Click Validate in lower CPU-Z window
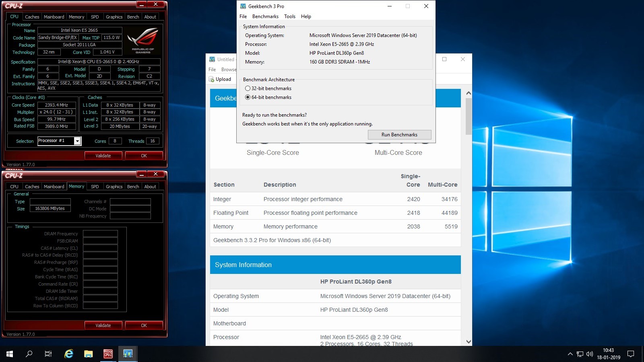The width and height of the screenshot is (644, 362). coord(103,325)
